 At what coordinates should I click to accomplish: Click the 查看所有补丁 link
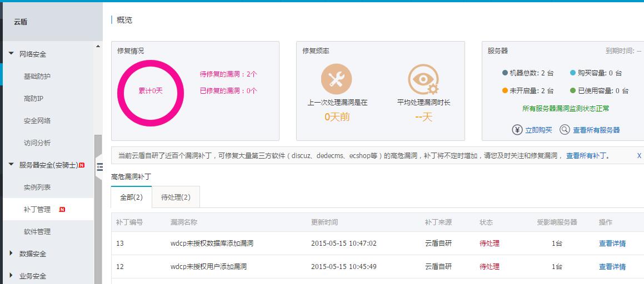[587, 156]
